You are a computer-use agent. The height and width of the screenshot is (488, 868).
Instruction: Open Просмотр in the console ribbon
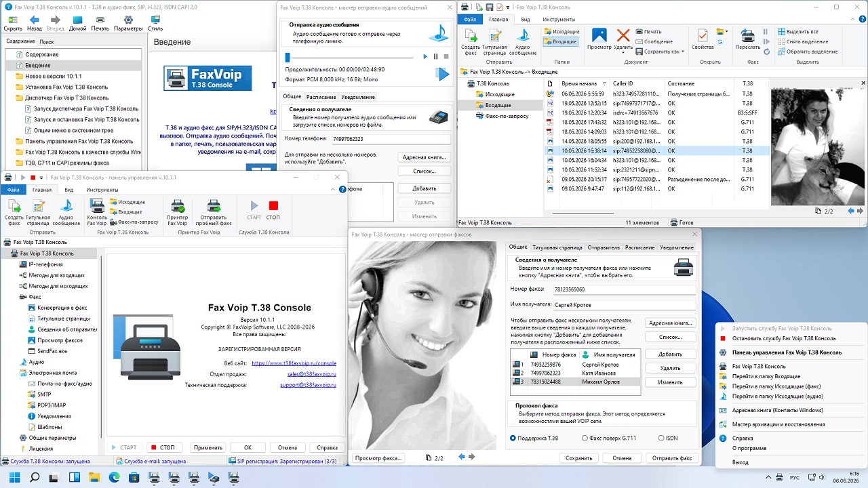click(x=599, y=39)
